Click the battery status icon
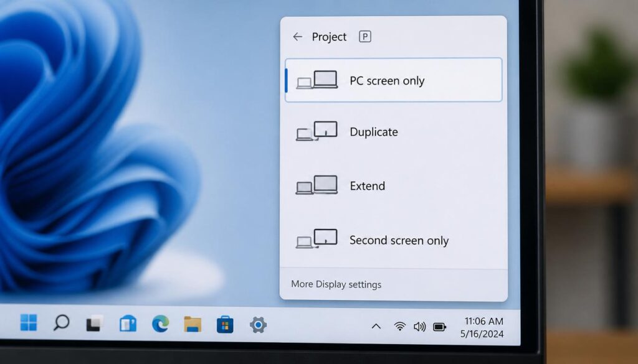Image resolution: width=638 pixels, height=364 pixels. tap(440, 327)
